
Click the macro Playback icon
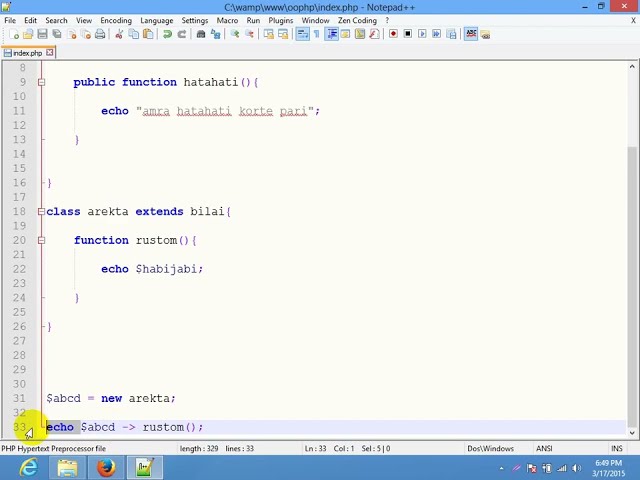click(422, 34)
